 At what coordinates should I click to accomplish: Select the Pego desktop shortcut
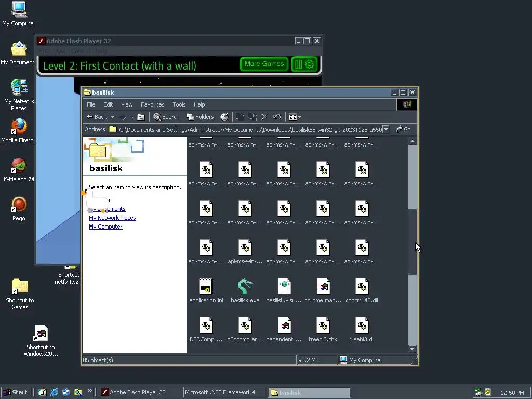tap(19, 209)
